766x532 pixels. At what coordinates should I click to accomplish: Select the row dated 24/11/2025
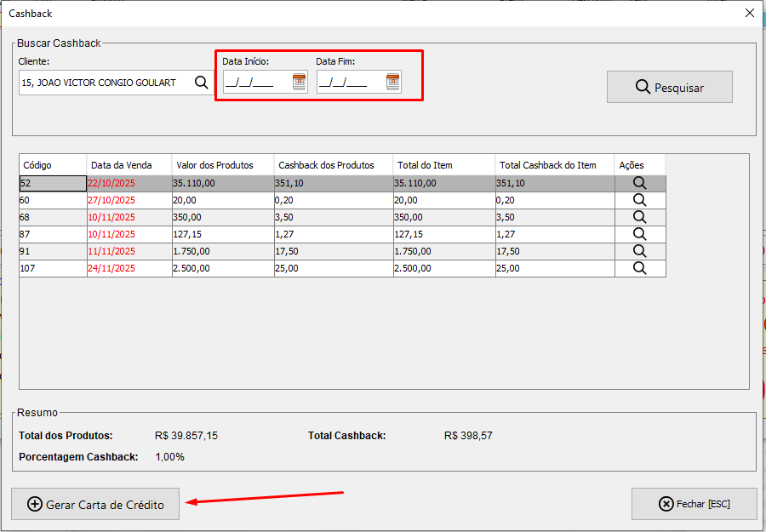click(x=113, y=268)
